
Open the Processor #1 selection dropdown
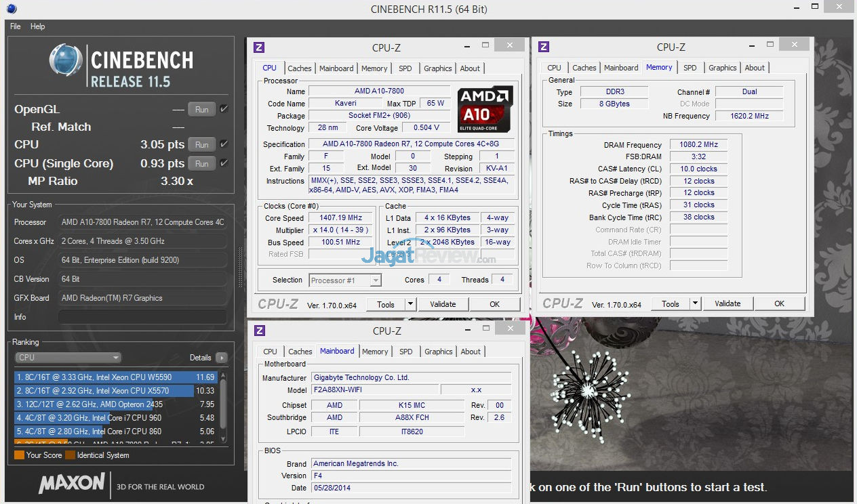point(345,280)
